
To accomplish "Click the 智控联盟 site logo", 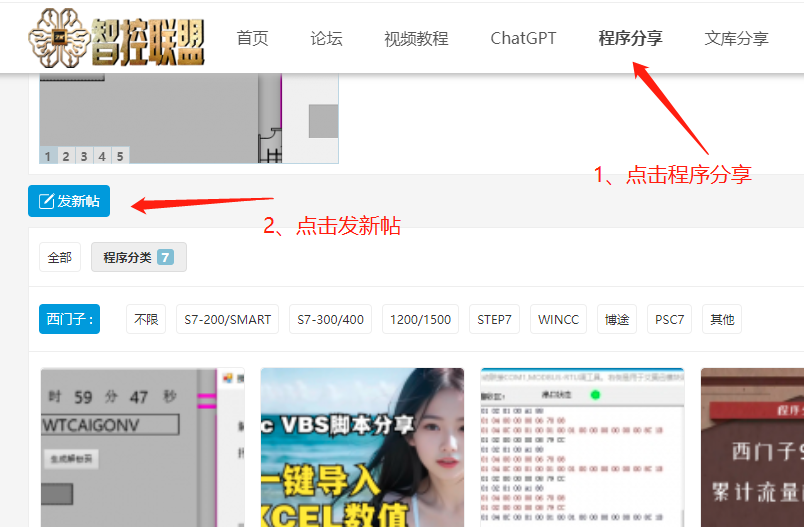I will coord(116,39).
